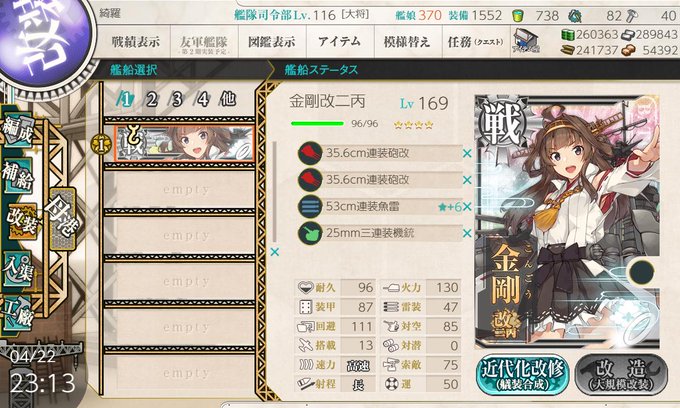Click the red main gun icon of first 35.6cm連装砲改
The width and height of the screenshot is (680, 408).
pyautogui.click(x=310, y=153)
